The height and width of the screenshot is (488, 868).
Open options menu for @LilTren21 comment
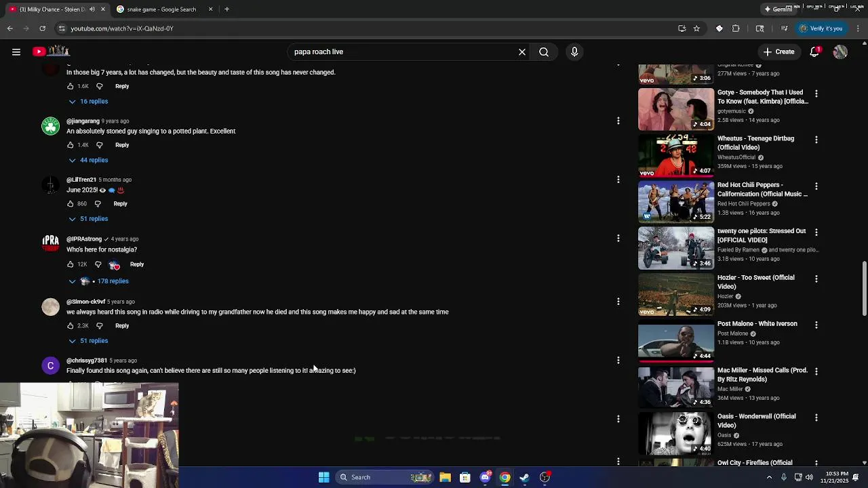pyautogui.click(x=618, y=180)
